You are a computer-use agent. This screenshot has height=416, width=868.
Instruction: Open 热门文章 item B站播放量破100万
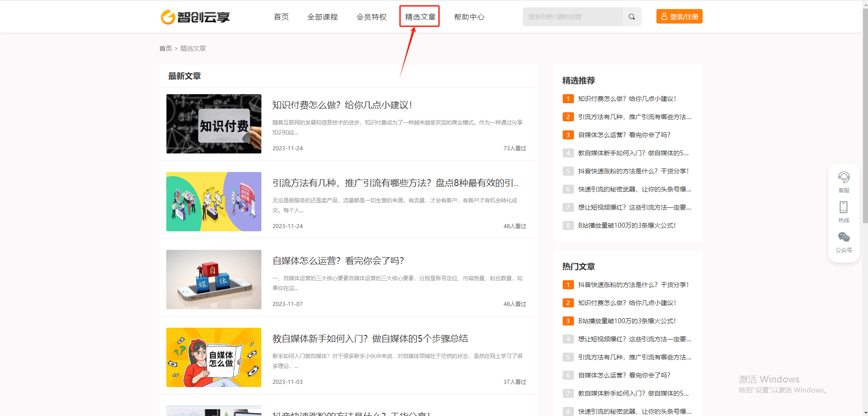pos(627,321)
